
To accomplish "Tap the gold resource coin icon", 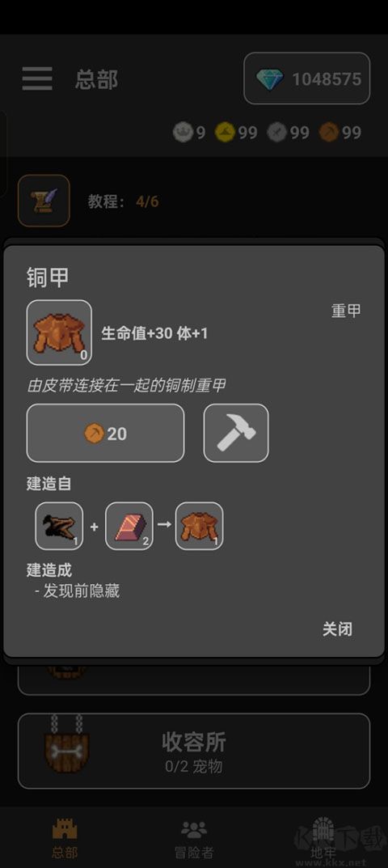I will point(225,133).
